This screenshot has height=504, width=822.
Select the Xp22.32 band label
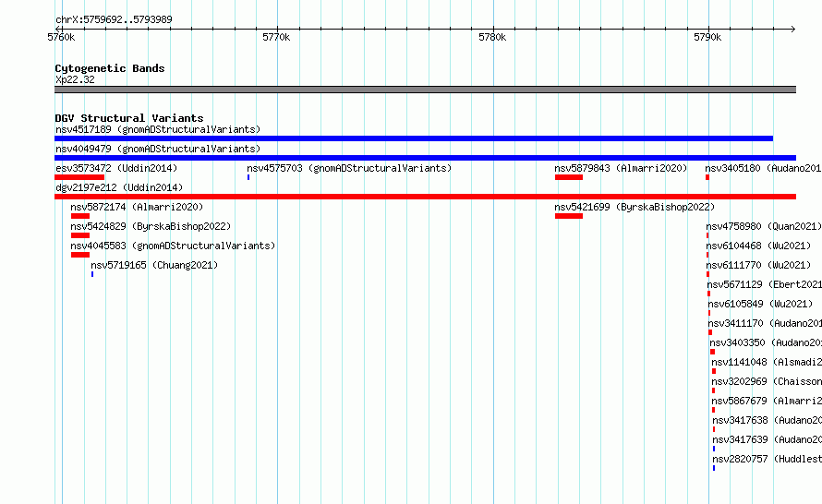[75, 79]
